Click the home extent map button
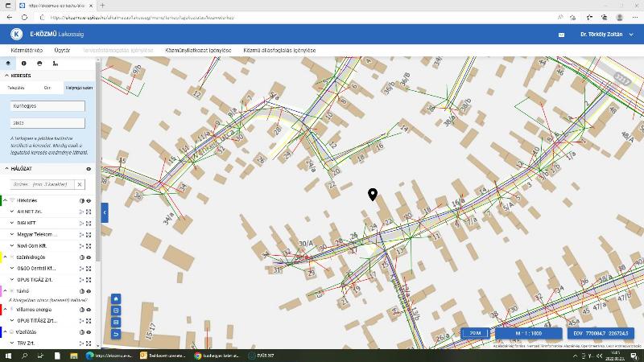Screen dimensions: 644x362 click(x=116, y=298)
